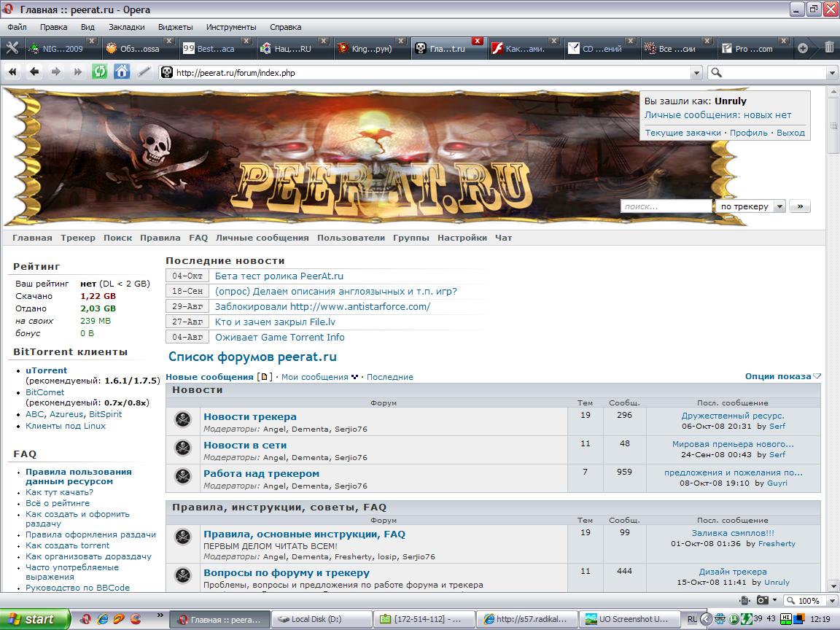Viewport: 840px width, 630px height.
Task: Click '18-Сен' news date
Action: tap(187, 291)
